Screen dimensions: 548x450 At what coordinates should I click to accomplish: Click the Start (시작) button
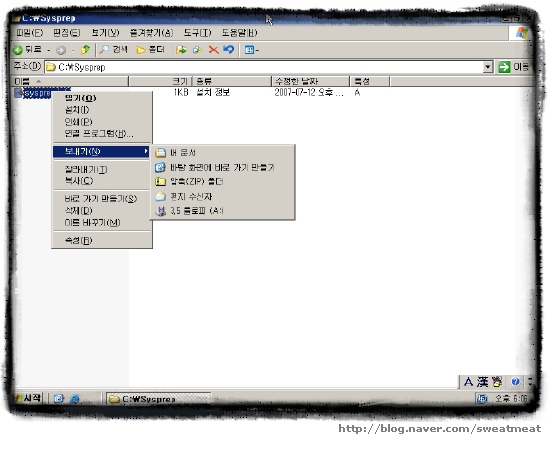pos(28,398)
